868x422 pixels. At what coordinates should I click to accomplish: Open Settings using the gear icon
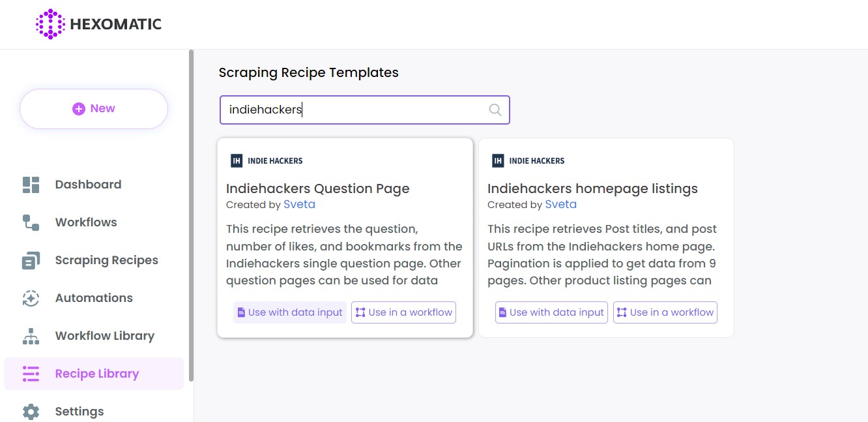(30, 411)
